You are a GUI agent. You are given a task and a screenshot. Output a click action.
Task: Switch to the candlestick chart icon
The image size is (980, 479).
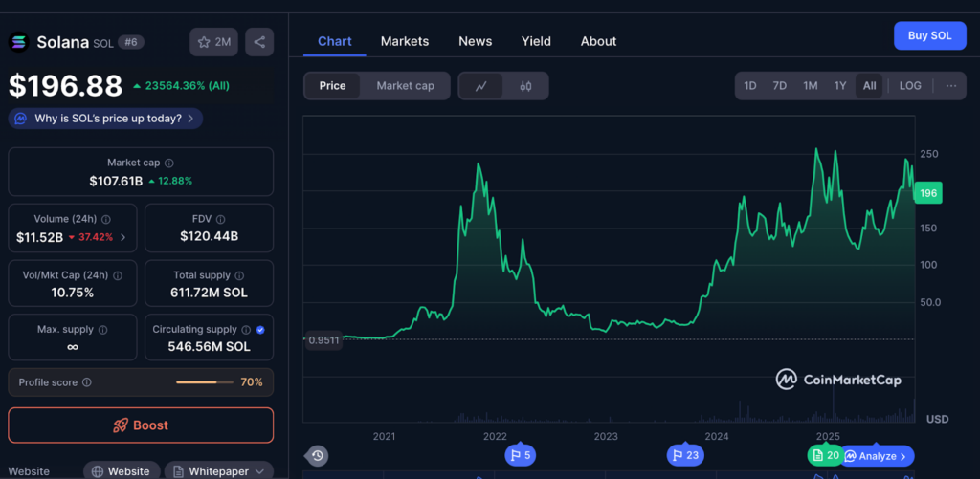525,86
